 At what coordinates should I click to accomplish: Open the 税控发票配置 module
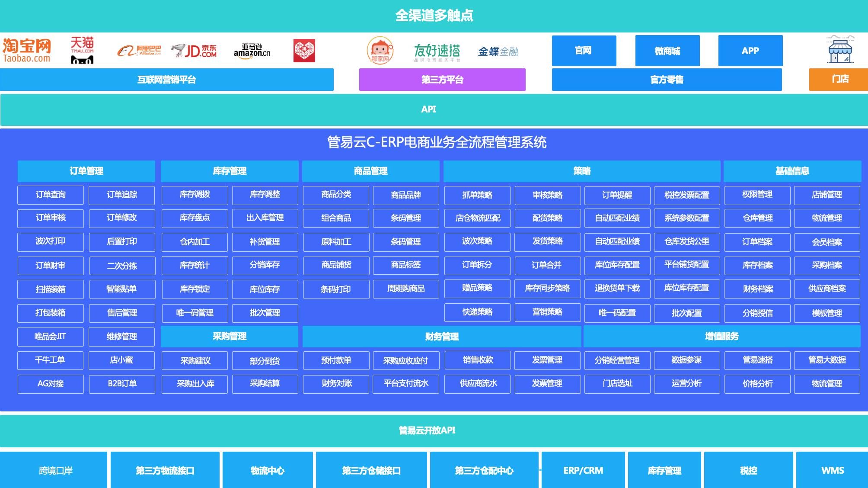tap(687, 195)
